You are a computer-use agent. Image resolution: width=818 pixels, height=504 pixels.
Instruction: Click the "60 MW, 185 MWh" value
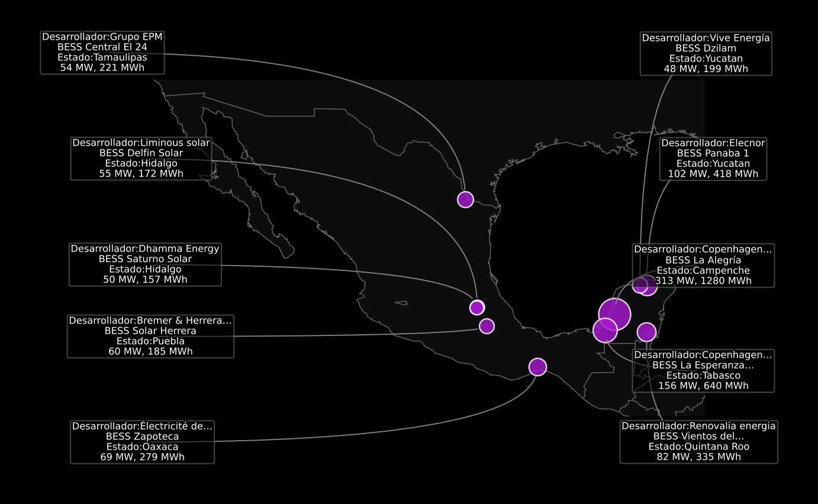[150, 351]
